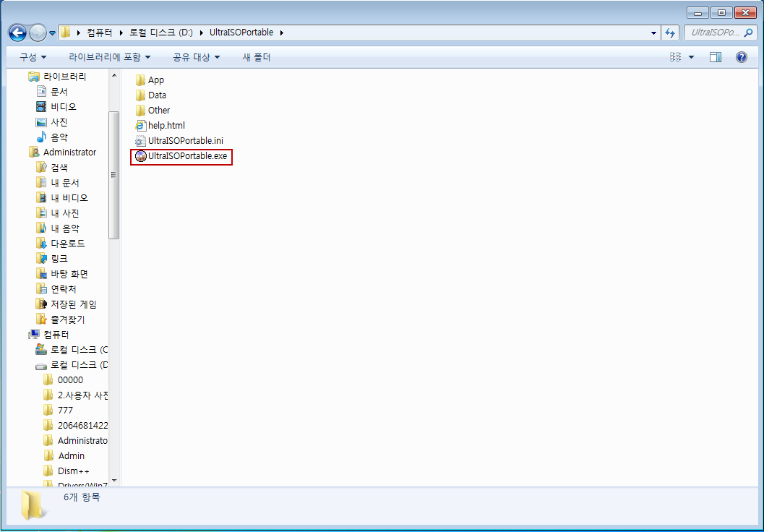The height and width of the screenshot is (532, 764).
Task: Open recent pages dropdown arrow
Action: (x=52, y=33)
